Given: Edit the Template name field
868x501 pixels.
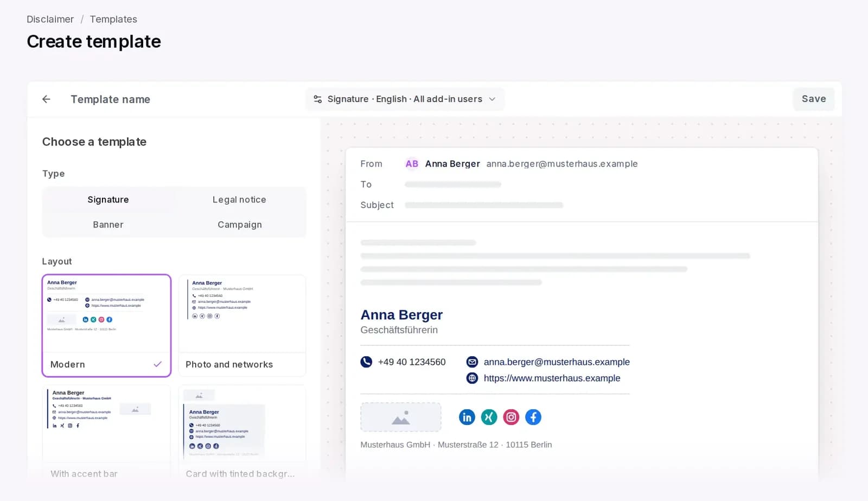Looking at the screenshot, I should pos(110,99).
